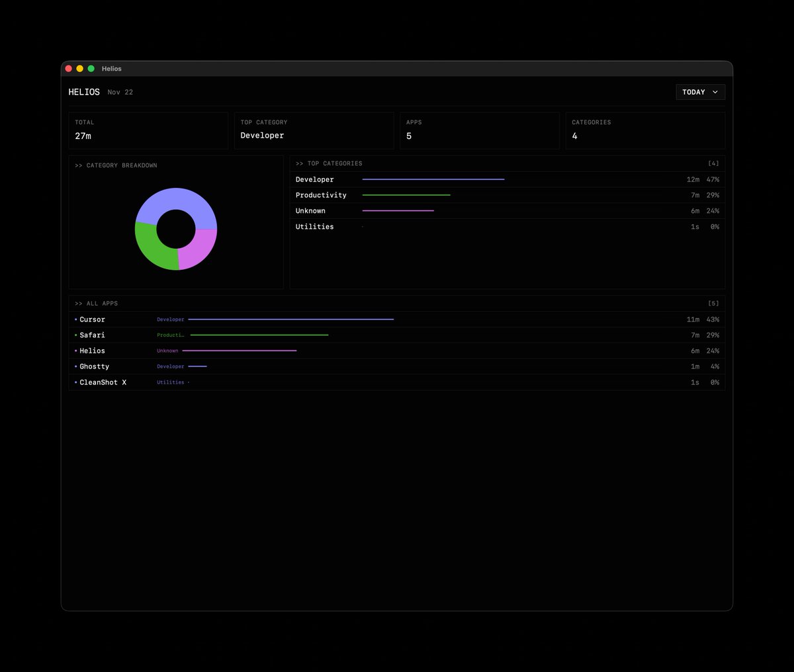Click the TOP CATEGORY Developer stat card
Image resolution: width=794 pixels, height=672 pixels.
pos(314,130)
